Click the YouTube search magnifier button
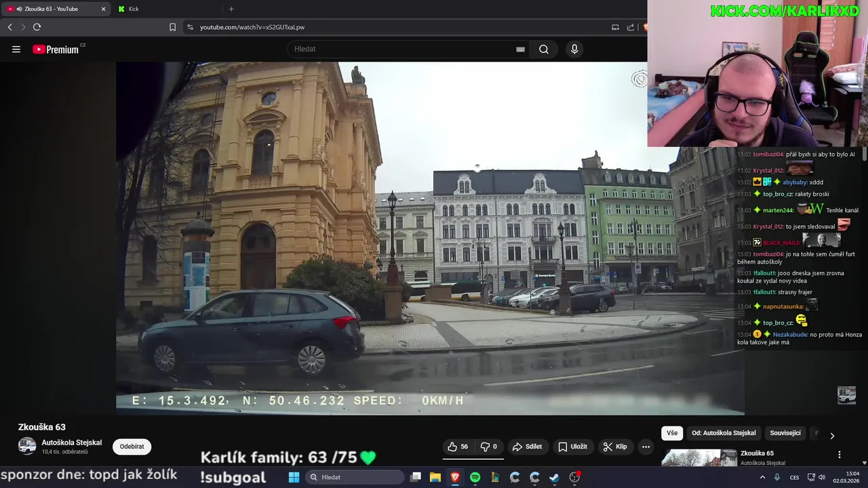 pyautogui.click(x=544, y=49)
